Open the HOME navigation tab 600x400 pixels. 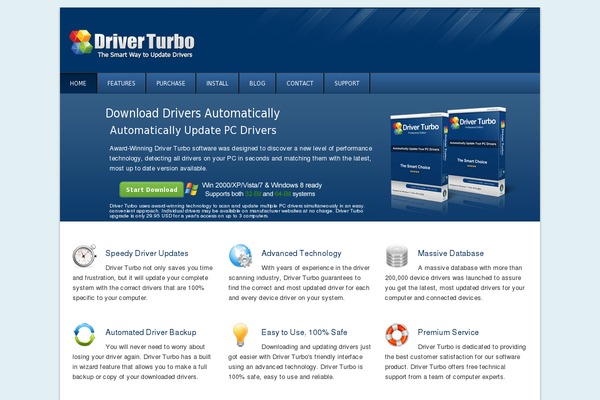click(78, 83)
